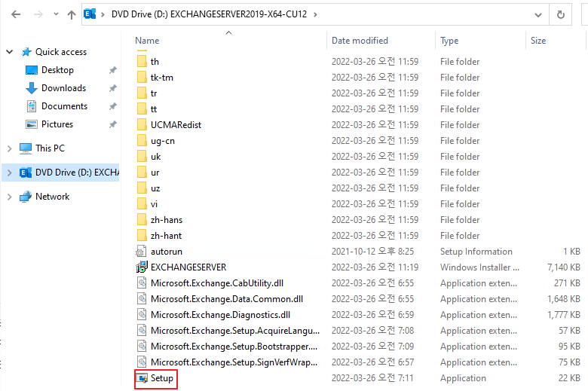Select the autorun setup information icon
This screenshot has height=391, width=588.
click(142, 252)
